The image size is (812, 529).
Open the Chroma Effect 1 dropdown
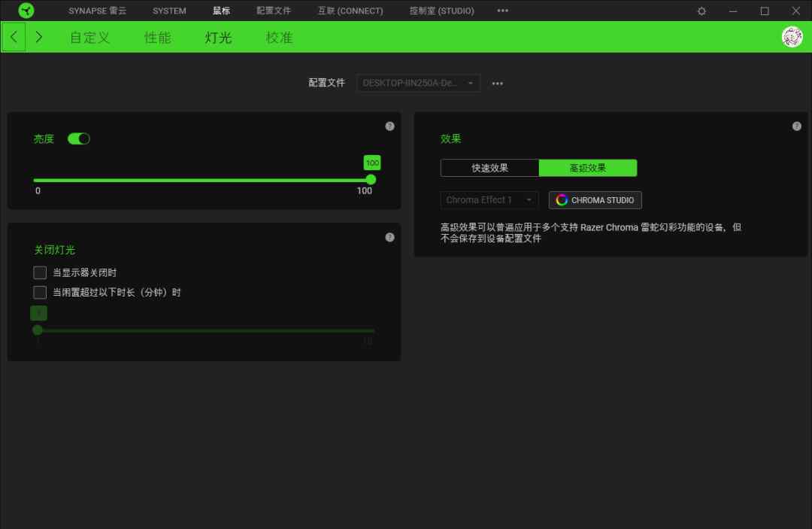point(489,200)
